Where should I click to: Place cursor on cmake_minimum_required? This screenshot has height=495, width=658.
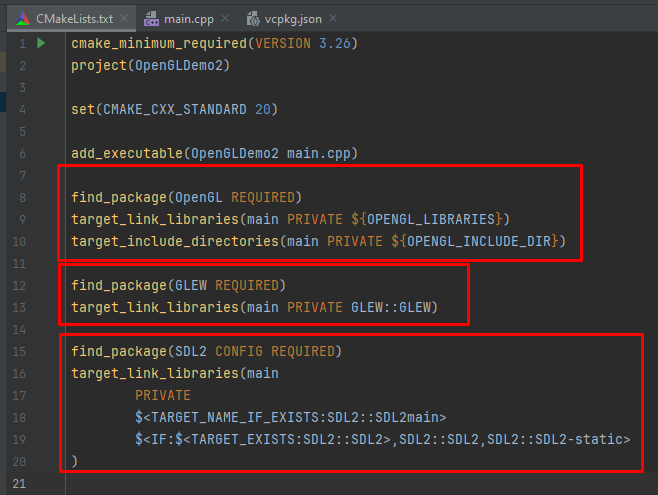159,43
